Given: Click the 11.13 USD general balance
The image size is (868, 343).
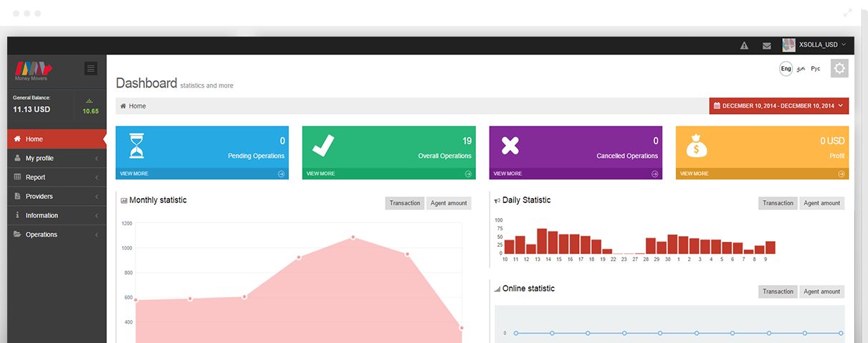Looking at the screenshot, I should point(32,110).
